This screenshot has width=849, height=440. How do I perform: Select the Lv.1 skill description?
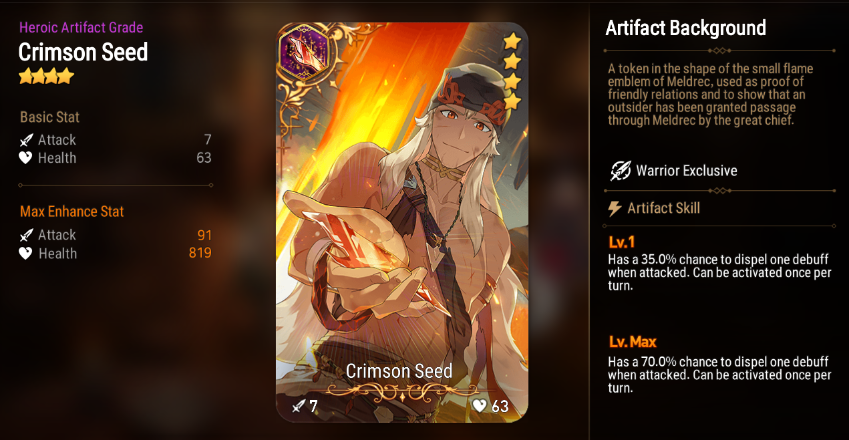coord(719,272)
